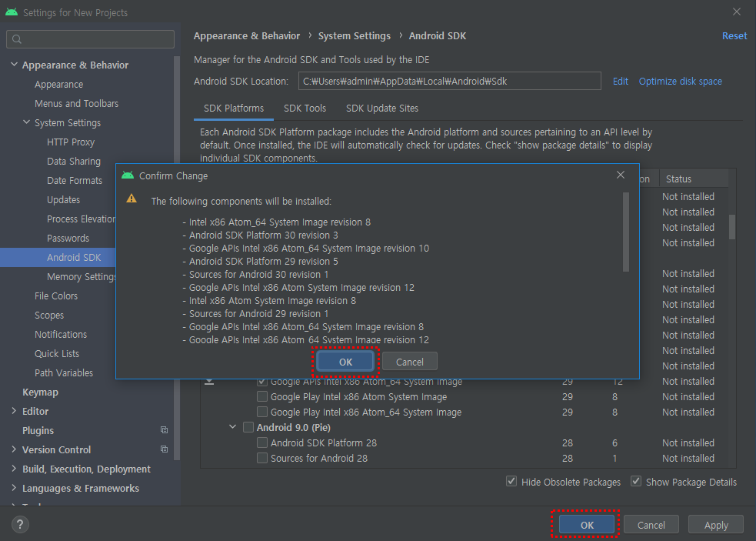Open Scopes settings
756x541 pixels.
coord(49,316)
